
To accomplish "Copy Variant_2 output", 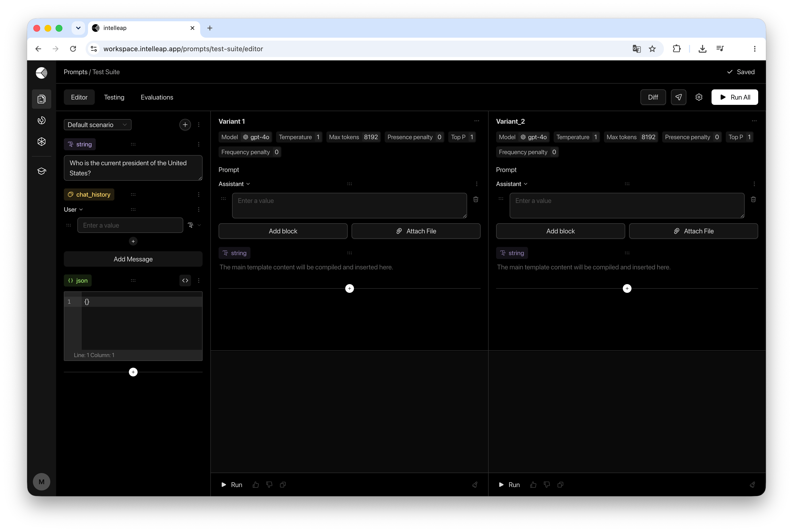I will (x=560, y=485).
